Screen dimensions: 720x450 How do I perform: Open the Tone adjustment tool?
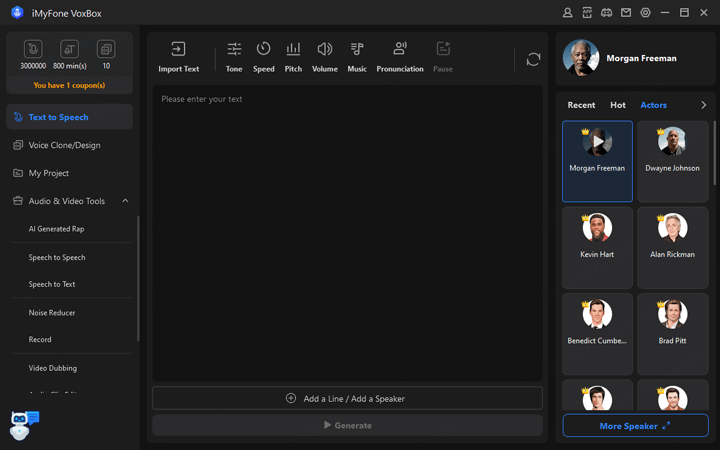point(234,49)
